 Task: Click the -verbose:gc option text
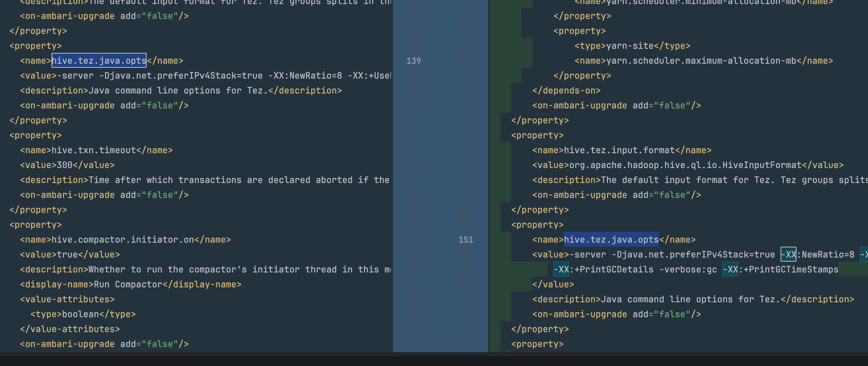tap(688, 269)
